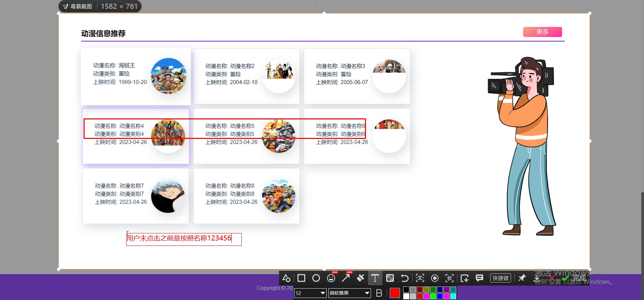Viewport: 644px width, 300px height.
Task: Pick the black color swatch
Action: [x=406, y=290]
